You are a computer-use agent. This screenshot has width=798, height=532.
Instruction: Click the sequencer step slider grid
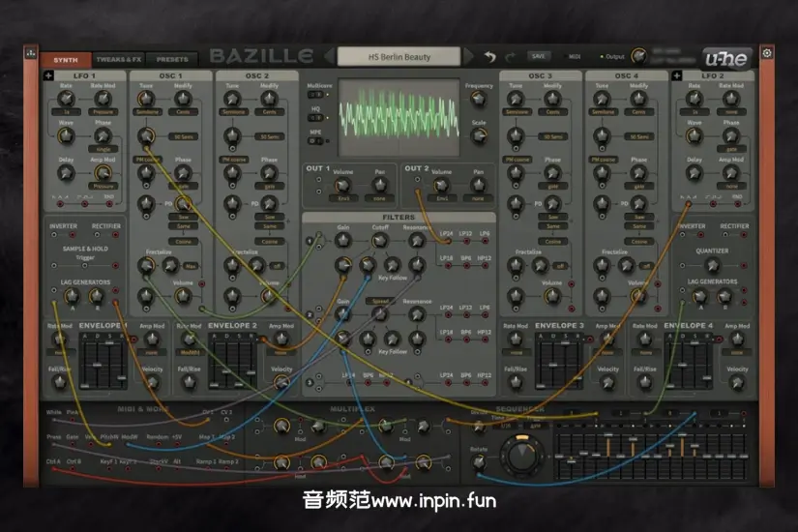[651, 455]
